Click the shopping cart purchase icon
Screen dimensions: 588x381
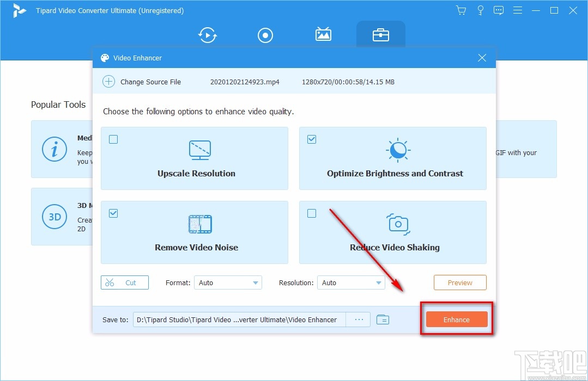461,10
